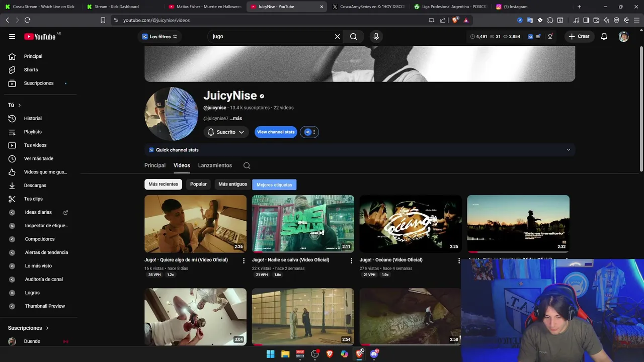Switch to the Instagram browser tab
Screen dimensions: 644x362
click(530, 7)
